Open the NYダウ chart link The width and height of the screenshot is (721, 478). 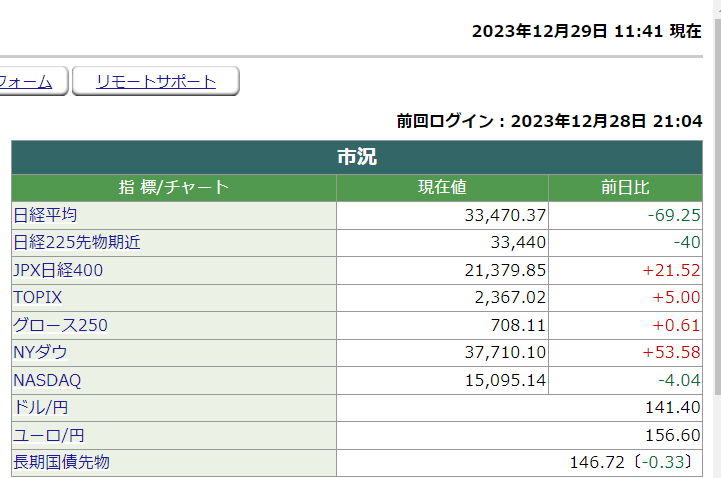coord(41,352)
